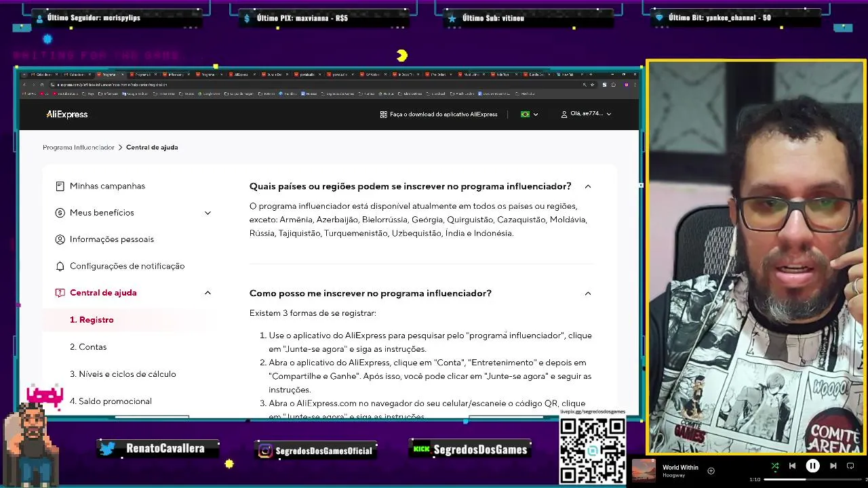
Task: Seek on the song progress bar
Action: point(812,479)
